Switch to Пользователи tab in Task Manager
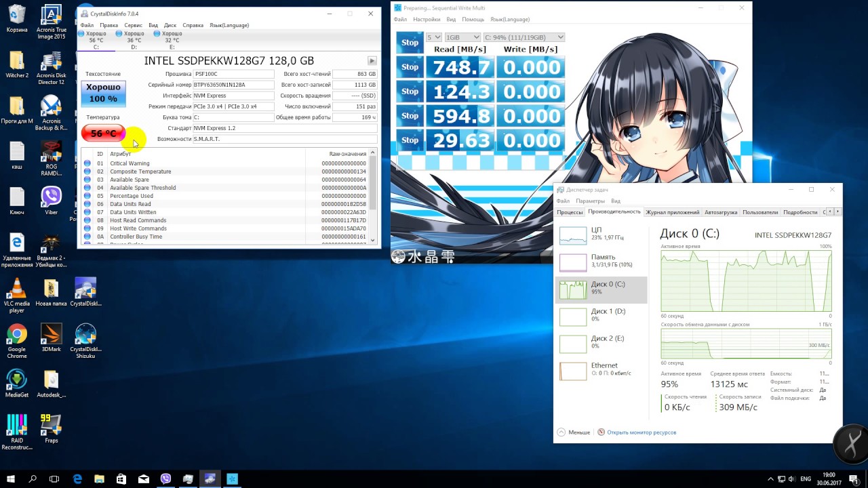Screen dimensions: 868x488 coord(760,212)
